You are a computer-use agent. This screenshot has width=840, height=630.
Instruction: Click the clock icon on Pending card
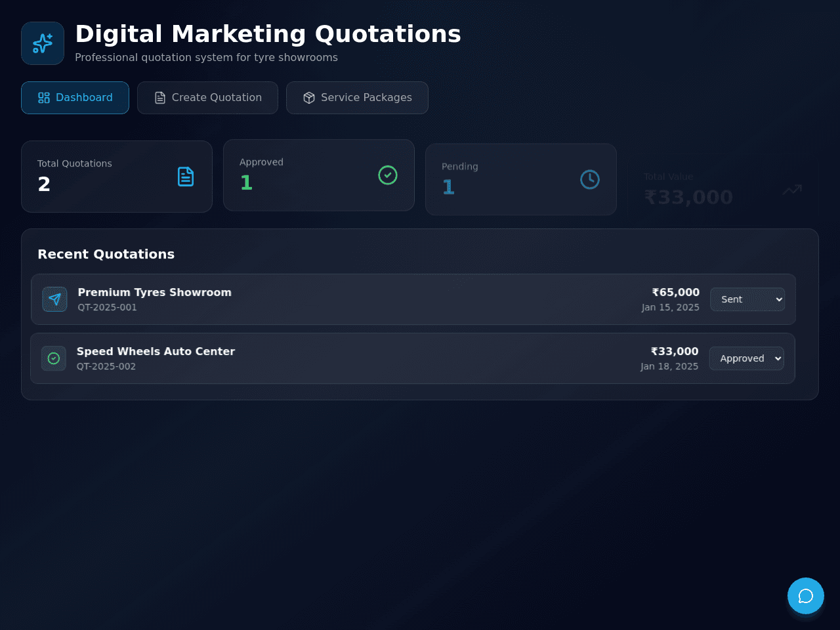click(x=590, y=180)
